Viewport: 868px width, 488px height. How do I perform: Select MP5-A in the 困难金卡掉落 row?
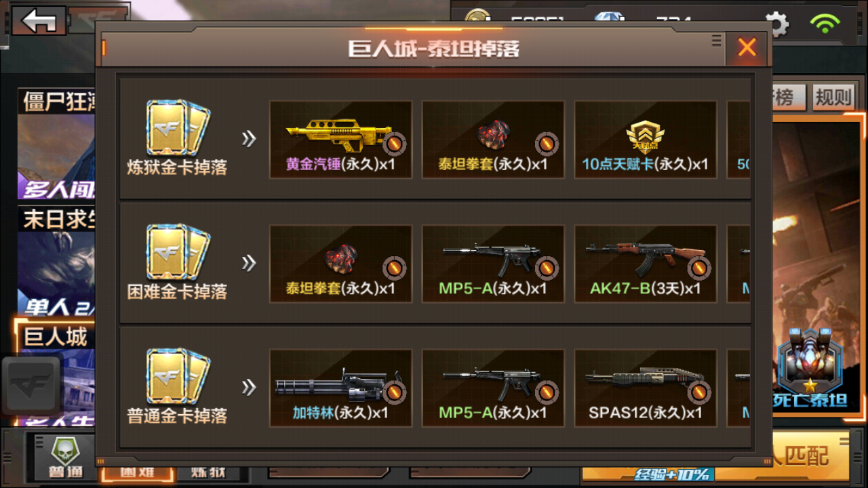tap(493, 264)
